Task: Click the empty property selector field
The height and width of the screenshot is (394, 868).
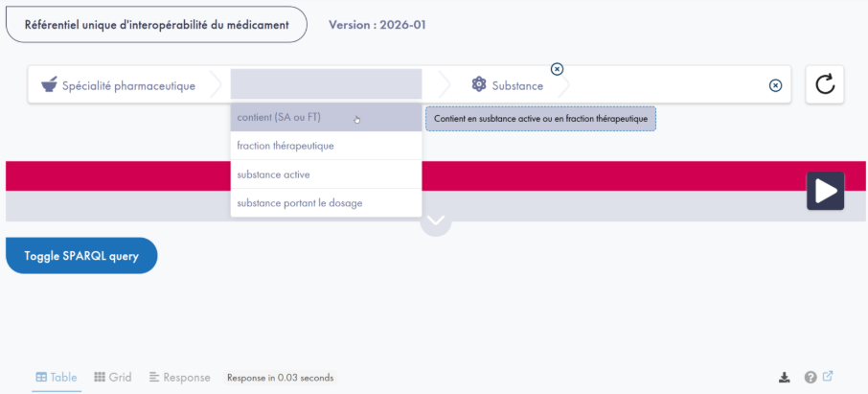Action: [x=326, y=85]
